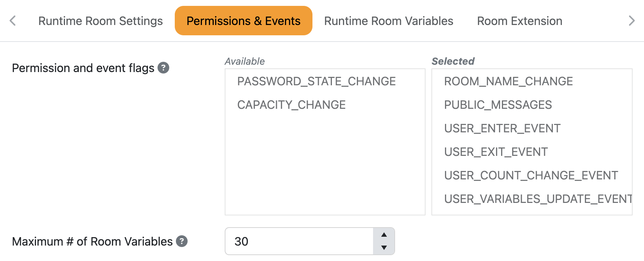Click the up arrow on the room variables stepper
644x261 pixels.
(384, 235)
